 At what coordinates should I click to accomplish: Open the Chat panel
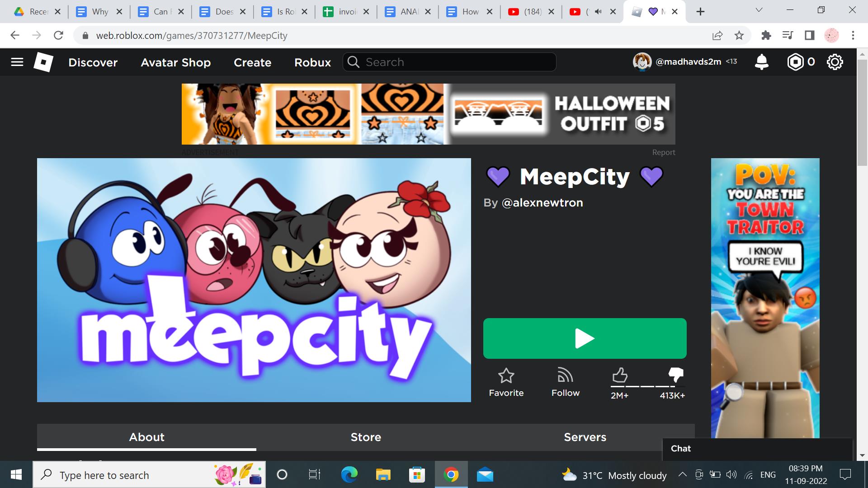[757, 449]
